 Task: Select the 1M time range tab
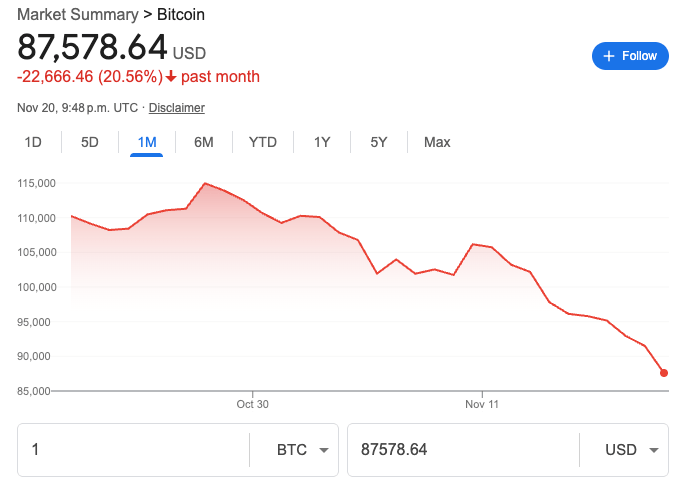pyautogui.click(x=147, y=142)
